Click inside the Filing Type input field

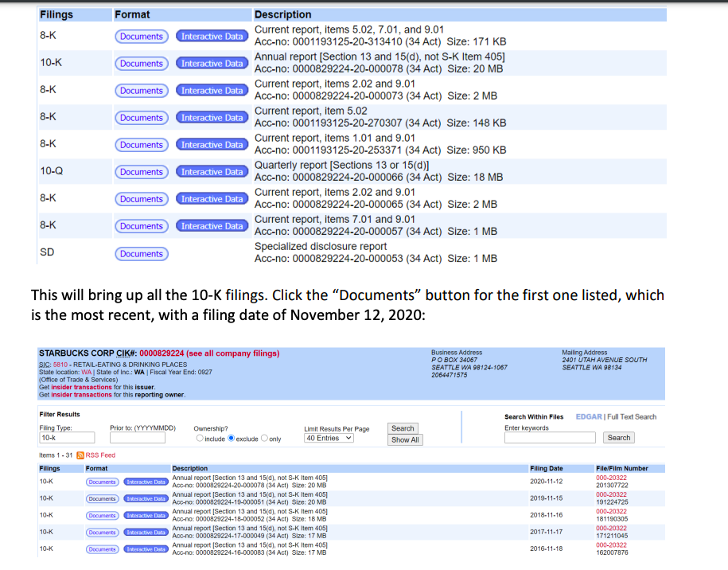point(66,437)
